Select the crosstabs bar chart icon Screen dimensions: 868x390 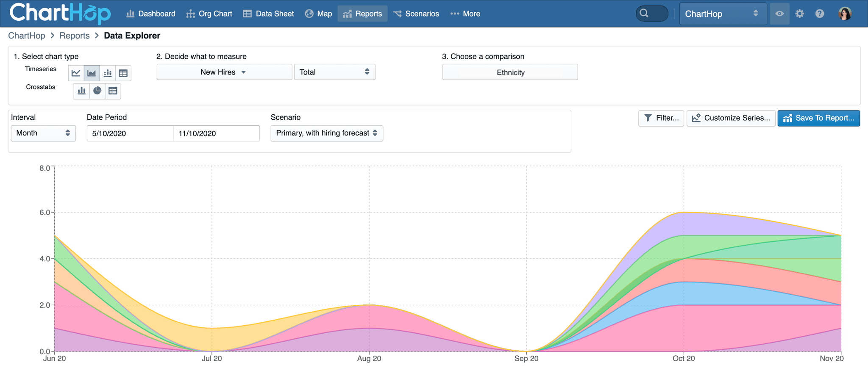[81, 91]
